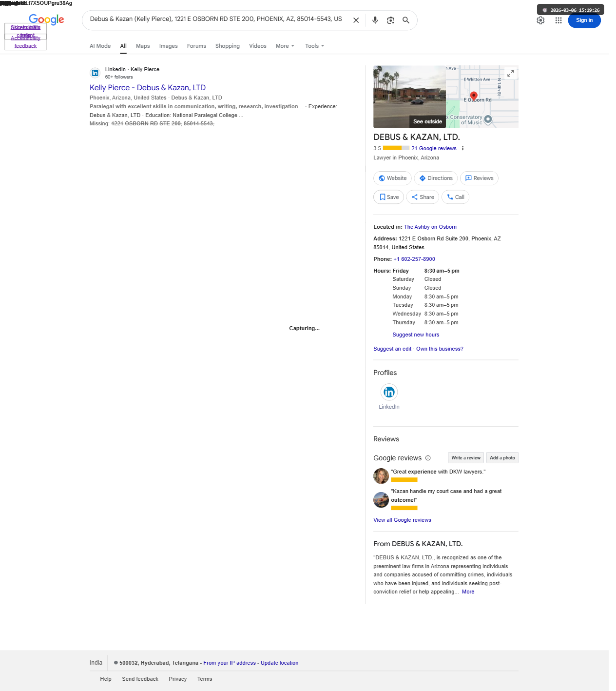Submit search with the magnifier icon
This screenshot has width=616, height=691.
(406, 20)
